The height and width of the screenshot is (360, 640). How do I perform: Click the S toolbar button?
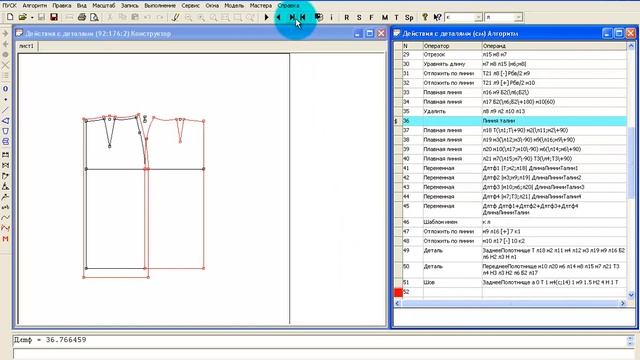point(359,18)
